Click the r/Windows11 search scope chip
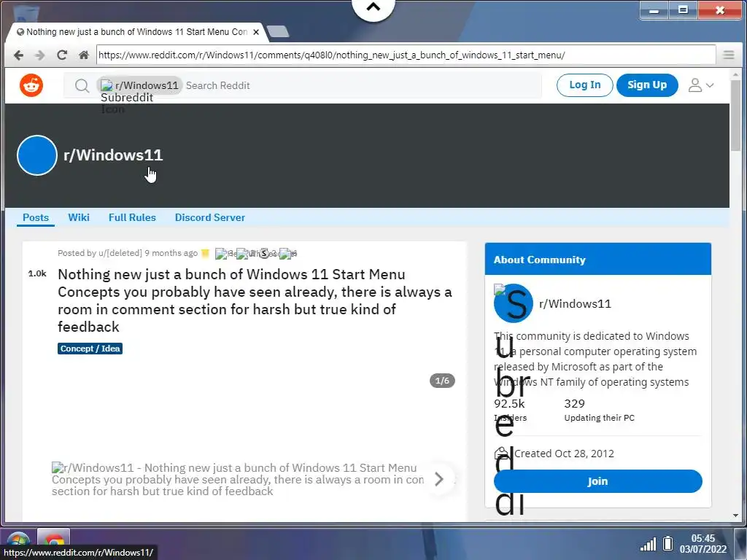The height and width of the screenshot is (560, 747). (x=139, y=86)
